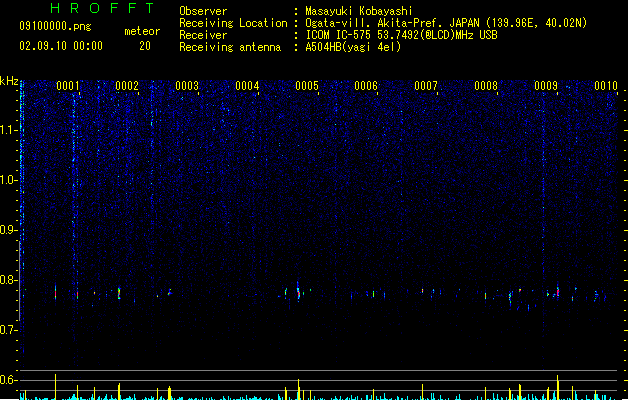
Task: Click time marker 0004
Action: coord(247,86)
